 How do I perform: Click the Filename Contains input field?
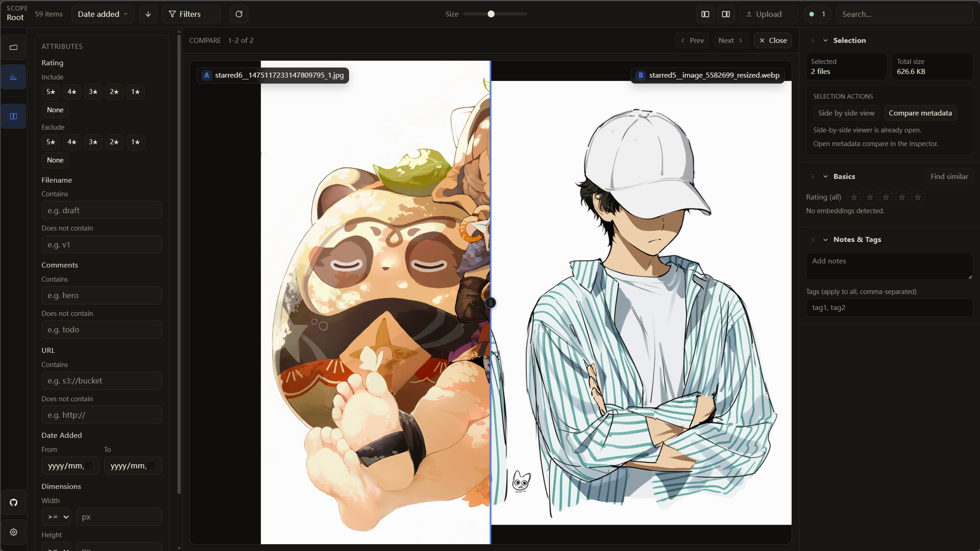(x=102, y=210)
